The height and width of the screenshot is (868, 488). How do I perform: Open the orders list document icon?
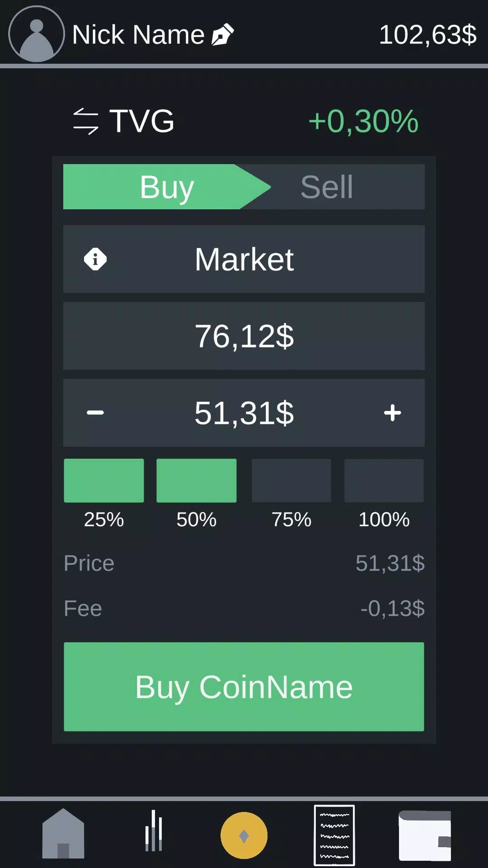tap(334, 835)
